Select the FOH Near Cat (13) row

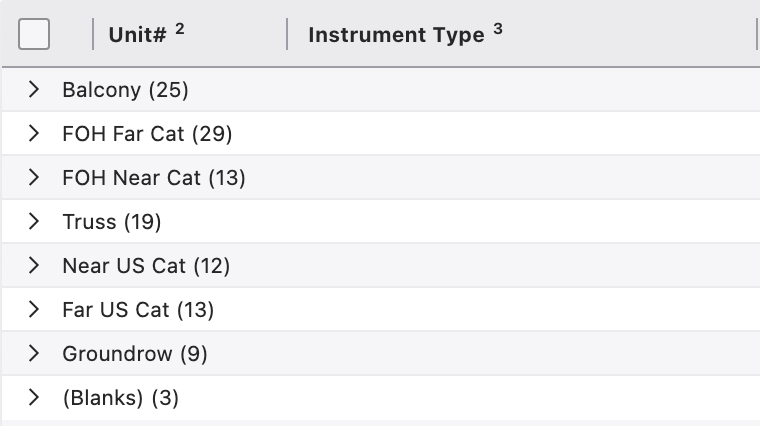153,178
